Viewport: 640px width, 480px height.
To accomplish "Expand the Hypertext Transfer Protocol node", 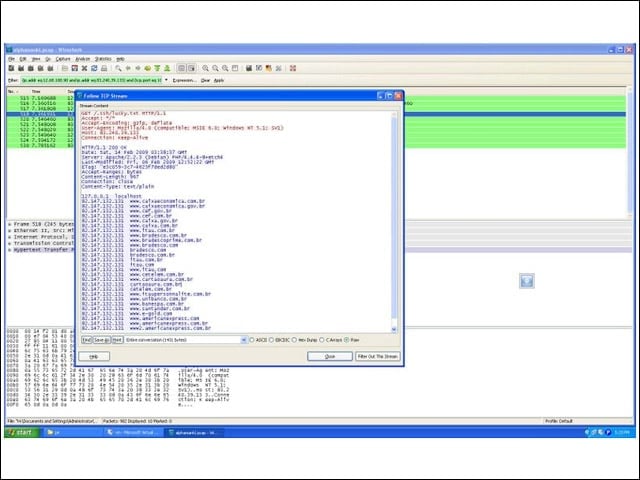I will (10, 250).
